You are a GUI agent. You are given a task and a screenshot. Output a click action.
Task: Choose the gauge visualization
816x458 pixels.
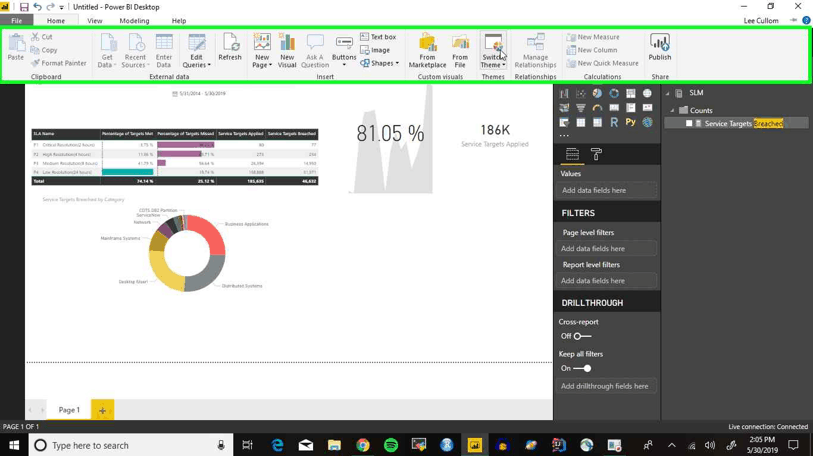tap(597, 108)
